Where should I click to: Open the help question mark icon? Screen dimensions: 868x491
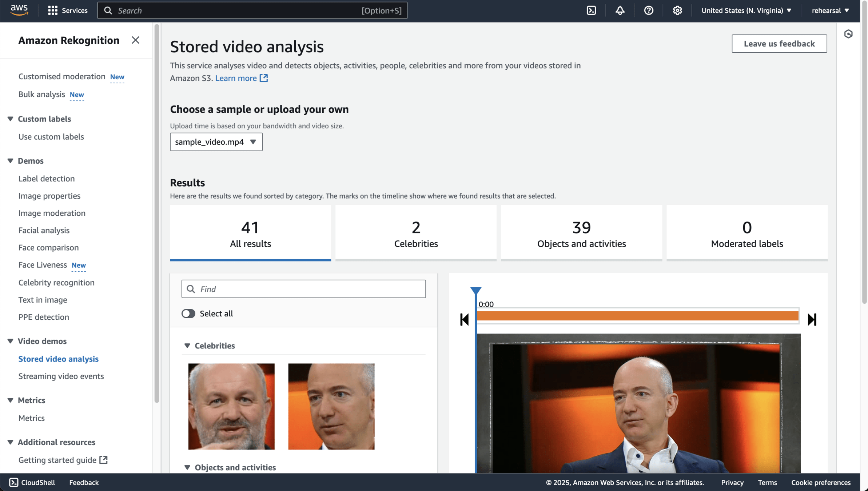pos(649,11)
